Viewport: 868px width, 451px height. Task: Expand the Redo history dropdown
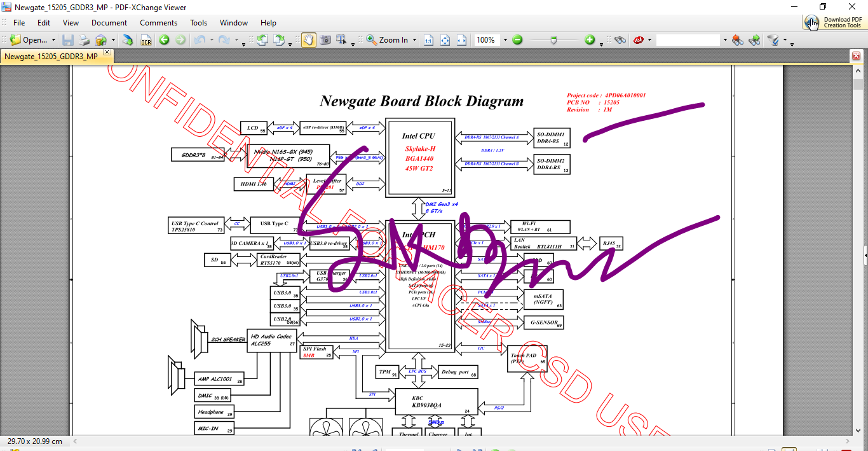[235, 40]
